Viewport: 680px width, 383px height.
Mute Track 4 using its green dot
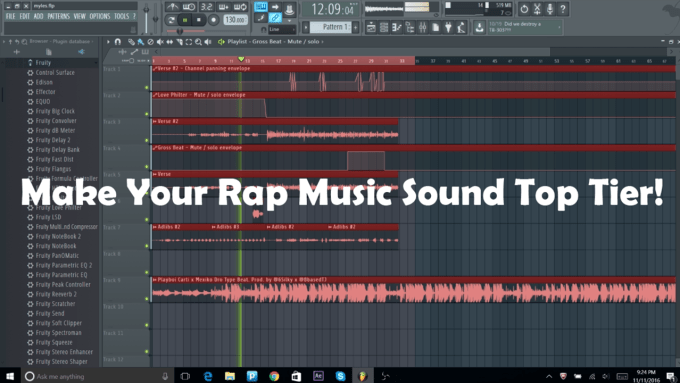coord(147,167)
